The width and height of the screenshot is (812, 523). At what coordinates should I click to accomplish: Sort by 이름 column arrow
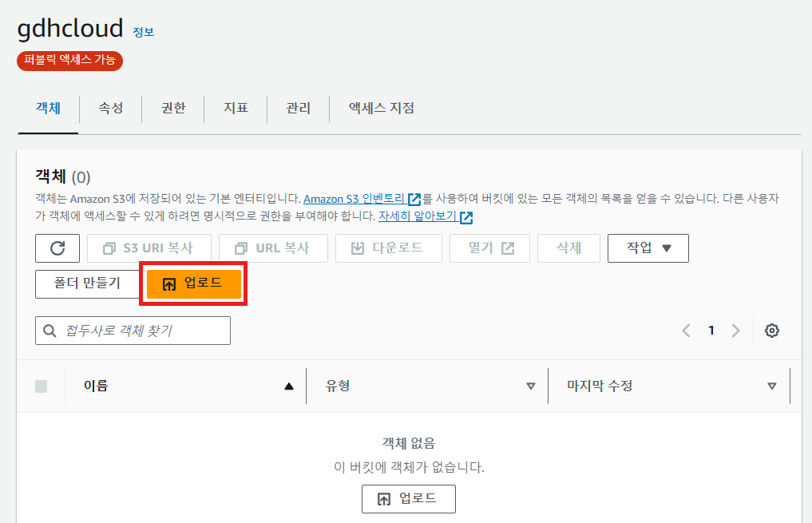pyautogui.click(x=289, y=386)
